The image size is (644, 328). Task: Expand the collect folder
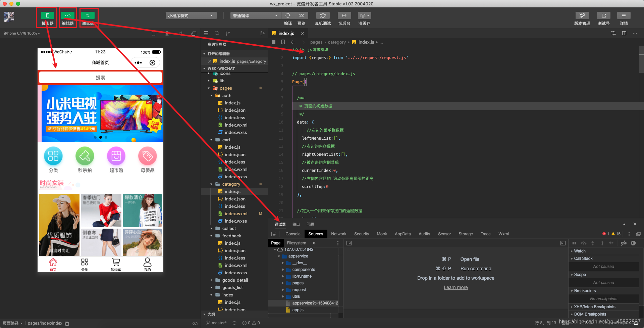(x=211, y=229)
